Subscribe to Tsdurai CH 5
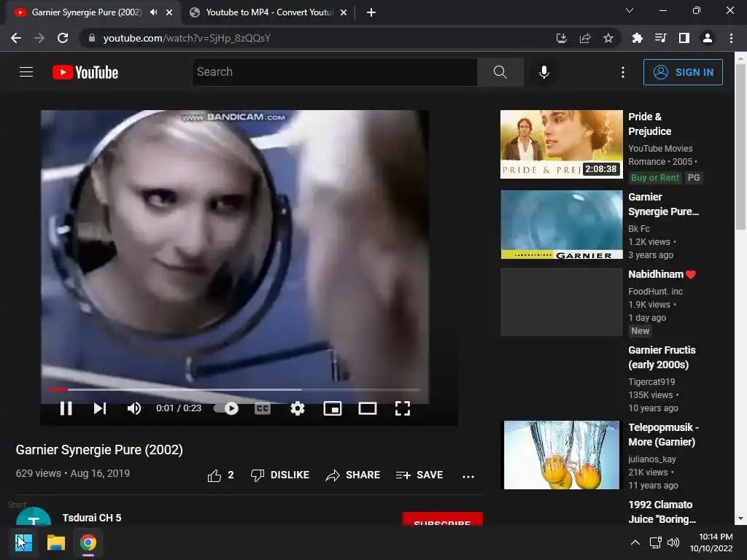747x560 pixels. (x=442, y=519)
